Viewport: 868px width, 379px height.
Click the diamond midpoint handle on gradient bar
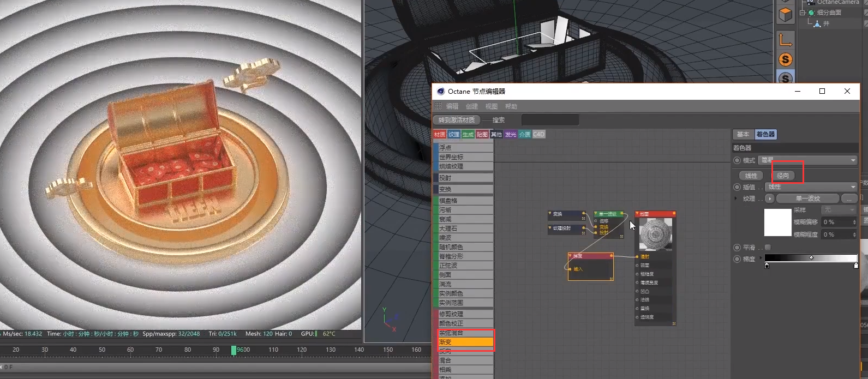811,257
